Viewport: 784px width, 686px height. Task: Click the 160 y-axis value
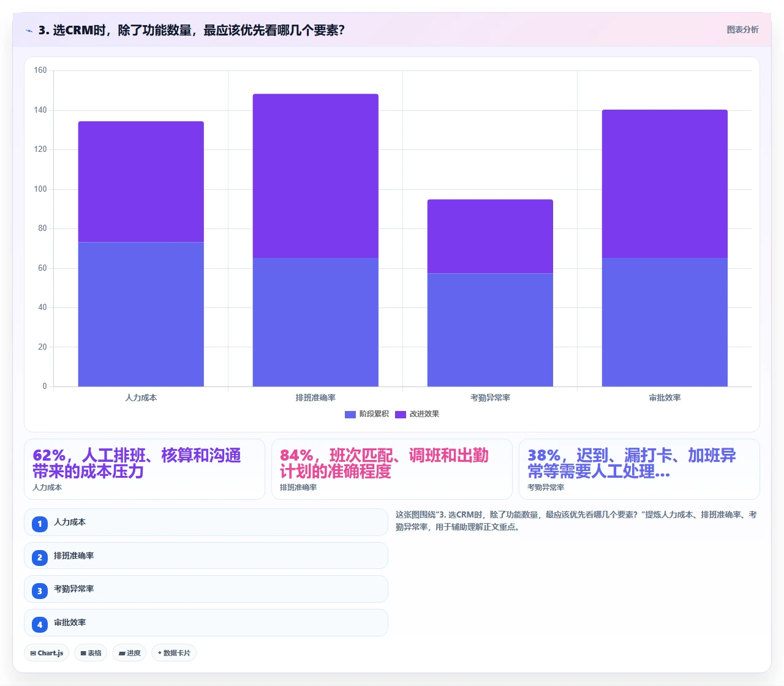point(40,70)
